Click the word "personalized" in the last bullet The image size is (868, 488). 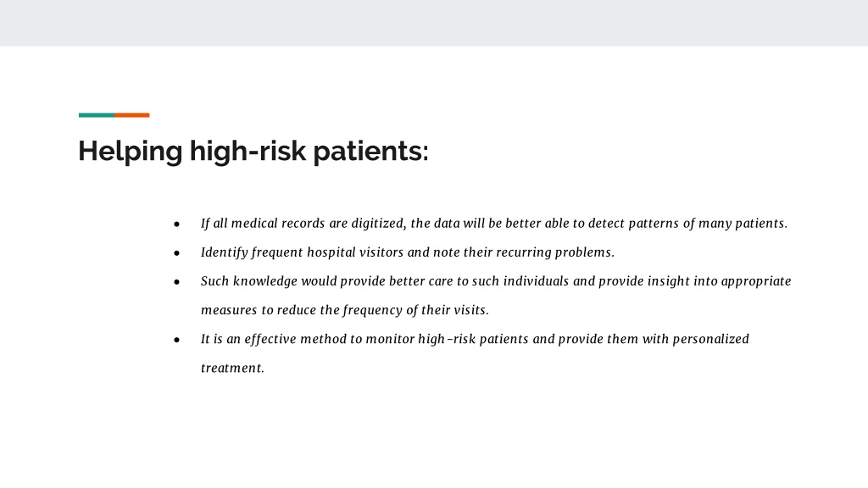[711, 339]
